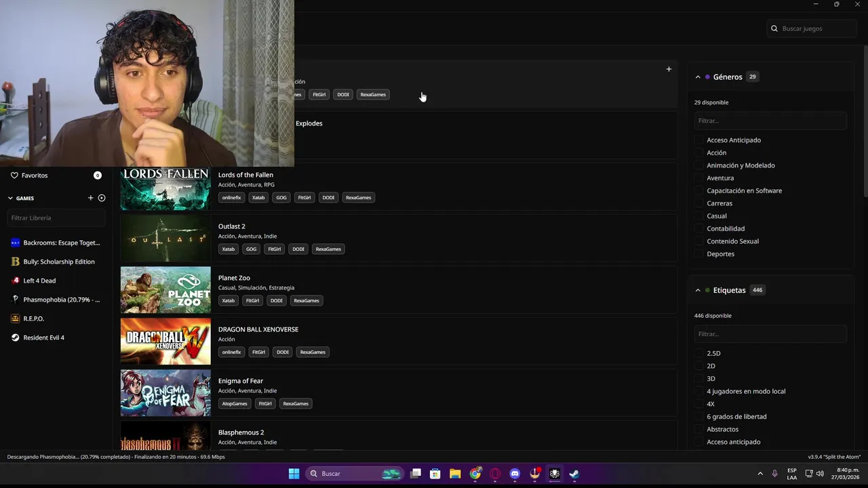Focus the Géneros Filtrar input
Screen dimensions: 868x488
(x=770, y=121)
